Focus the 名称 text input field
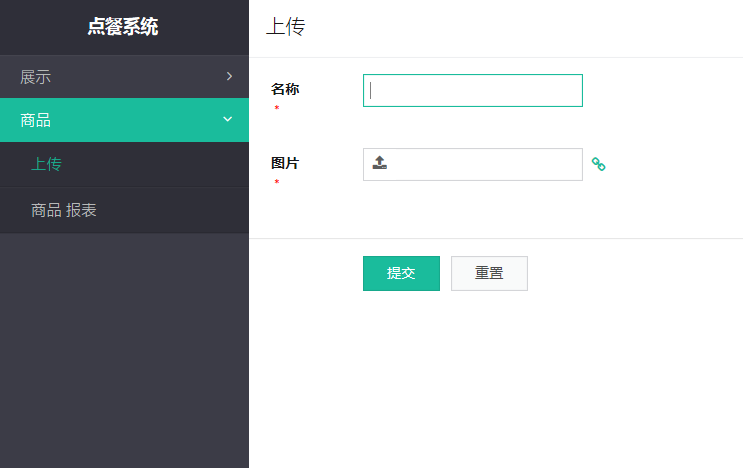 (473, 90)
